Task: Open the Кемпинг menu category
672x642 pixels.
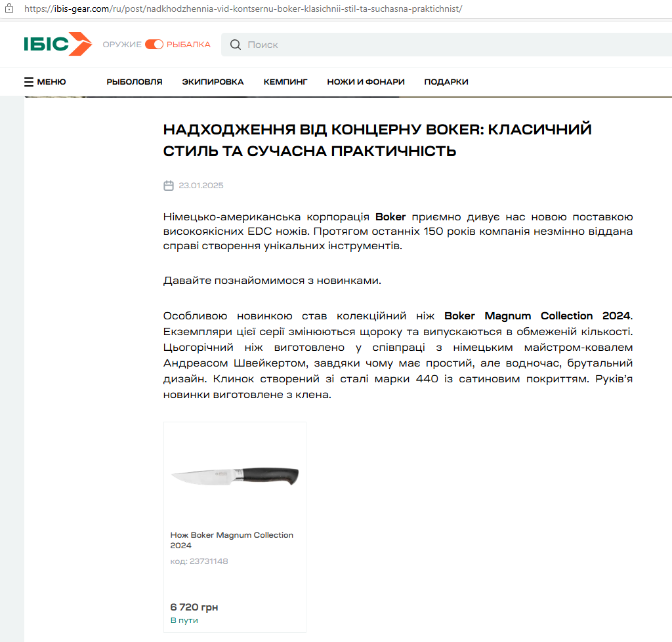Action: coord(285,82)
